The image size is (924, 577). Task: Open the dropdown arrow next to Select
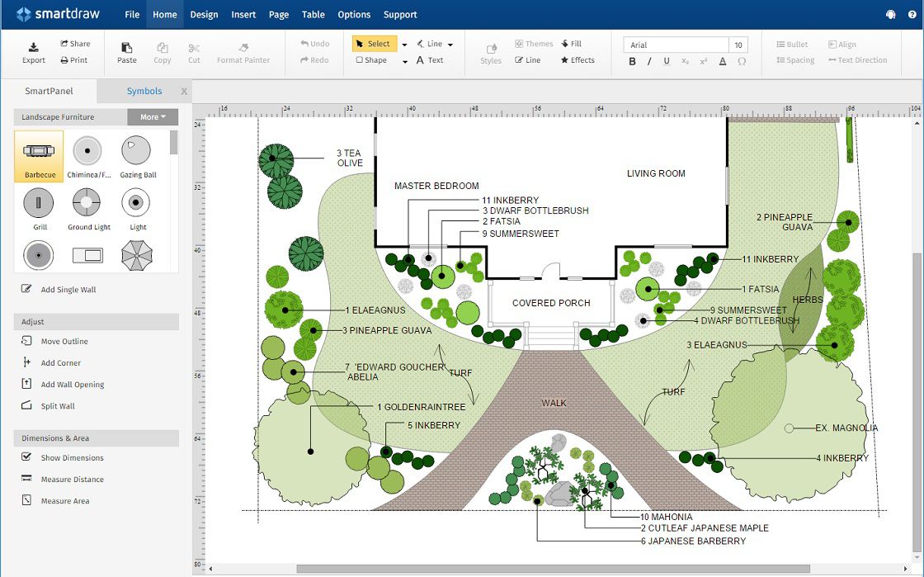(x=405, y=45)
